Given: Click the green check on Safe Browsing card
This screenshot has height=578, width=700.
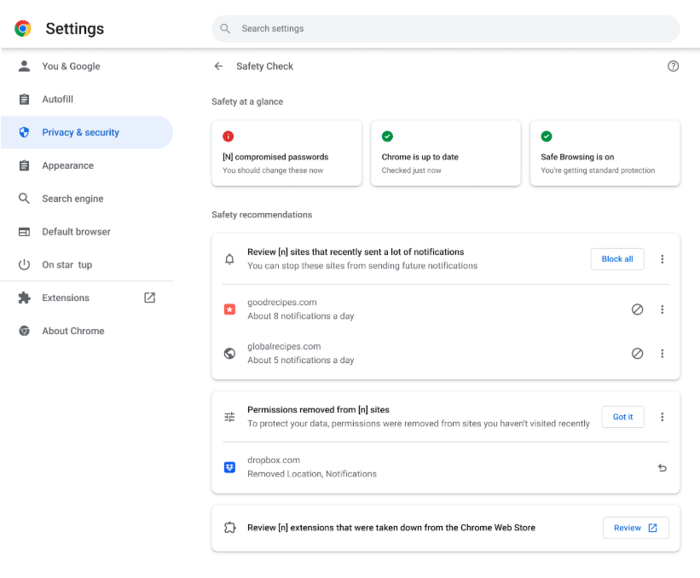Looking at the screenshot, I should [x=546, y=136].
